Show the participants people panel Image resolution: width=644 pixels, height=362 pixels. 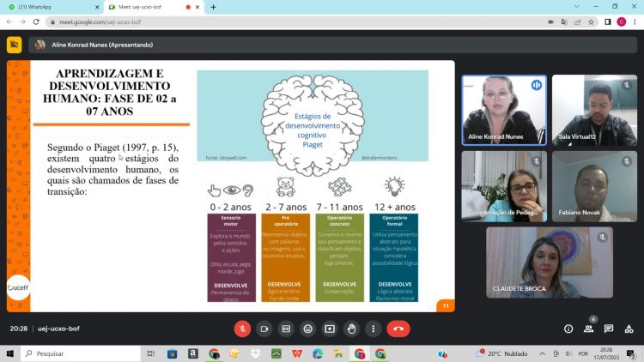[588, 329]
